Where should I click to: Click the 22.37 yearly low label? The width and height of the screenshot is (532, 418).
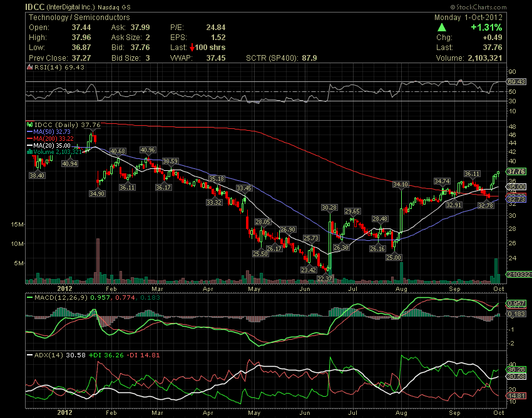click(325, 278)
